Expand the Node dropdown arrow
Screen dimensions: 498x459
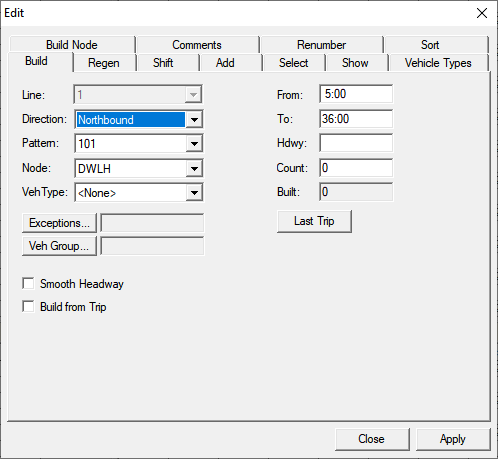(x=194, y=168)
